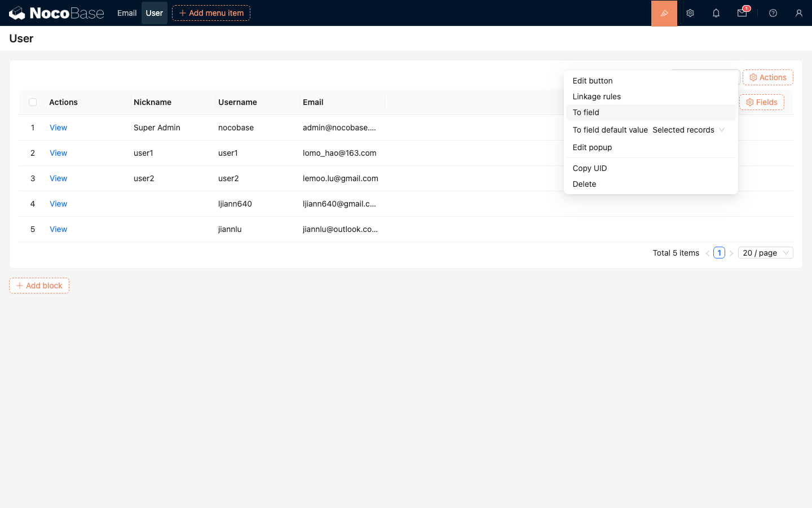Open the settings gear icon in header
The height and width of the screenshot is (508, 812).
tap(690, 13)
